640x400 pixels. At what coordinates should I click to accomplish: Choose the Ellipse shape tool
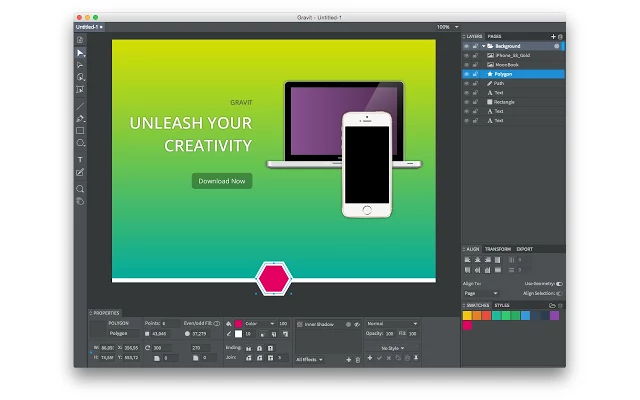tap(80, 143)
